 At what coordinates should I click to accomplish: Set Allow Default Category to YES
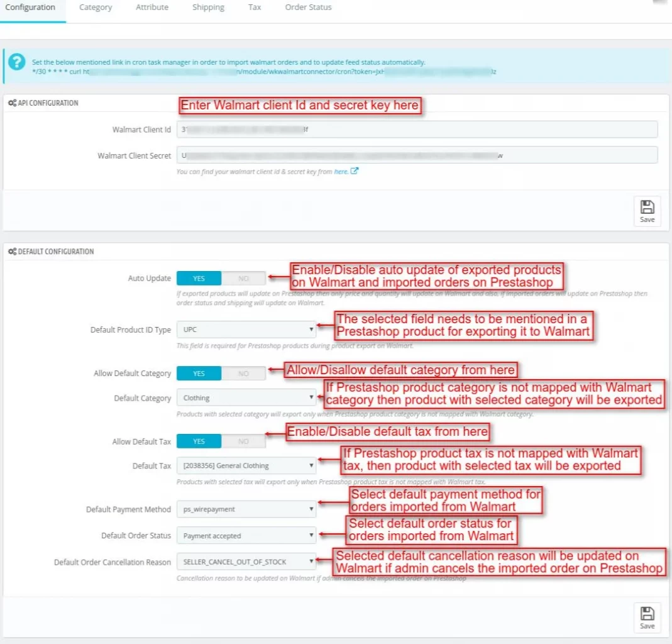click(x=199, y=374)
